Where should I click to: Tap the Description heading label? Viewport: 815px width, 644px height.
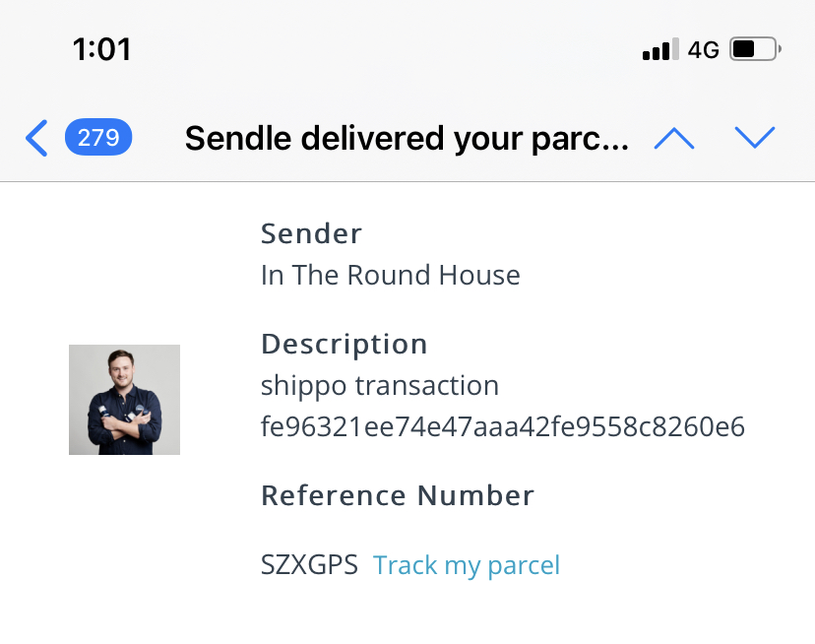[x=345, y=345]
